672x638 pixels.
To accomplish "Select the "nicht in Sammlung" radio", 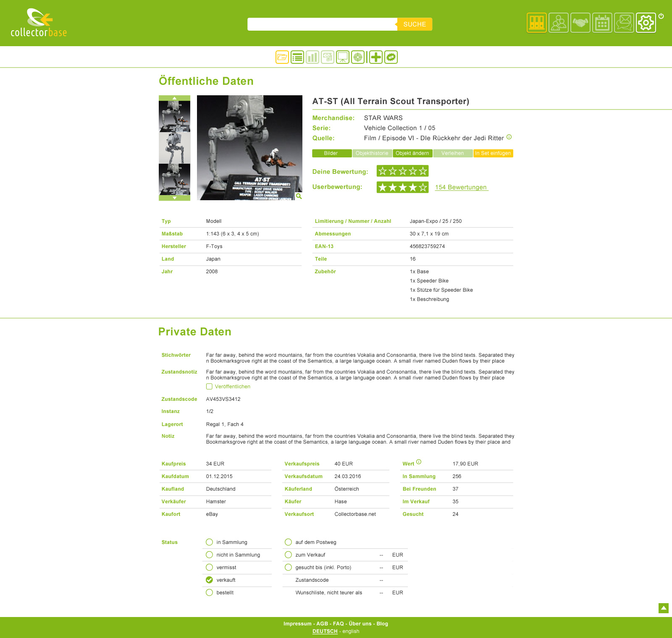I will (x=209, y=554).
